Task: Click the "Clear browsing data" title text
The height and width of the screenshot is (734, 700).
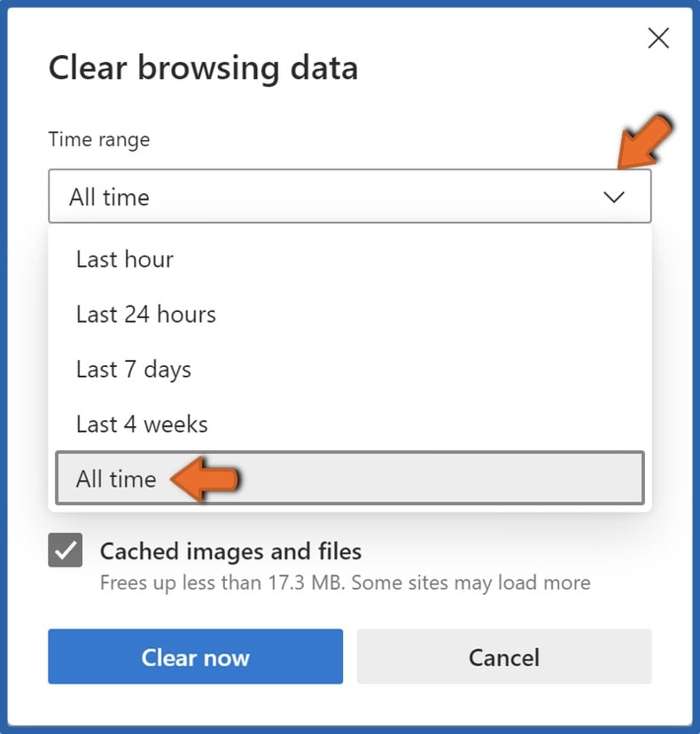Action: click(x=204, y=67)
